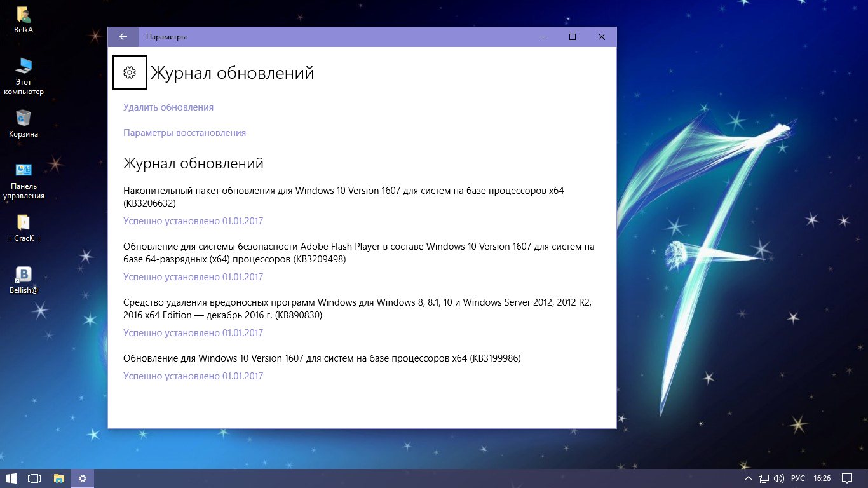868x488 pixels.
Task: Select the '= CracK =' folder icon
Action: tap(24, 228)
